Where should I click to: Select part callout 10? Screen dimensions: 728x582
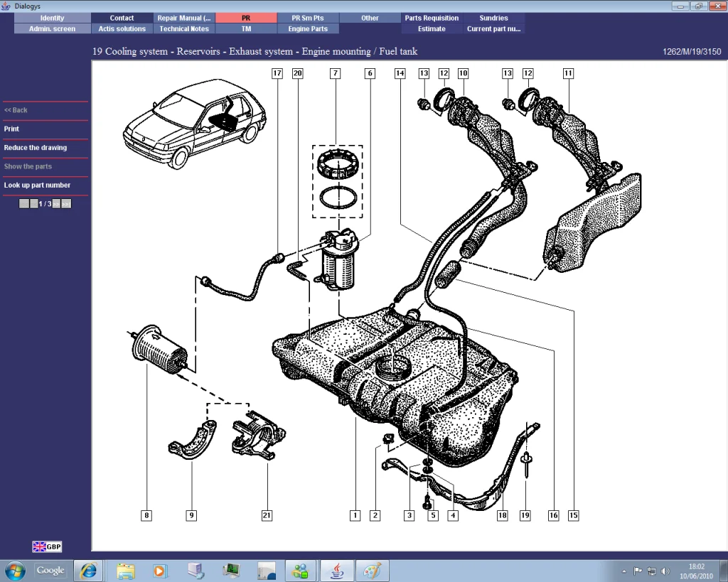click(464, 73)
